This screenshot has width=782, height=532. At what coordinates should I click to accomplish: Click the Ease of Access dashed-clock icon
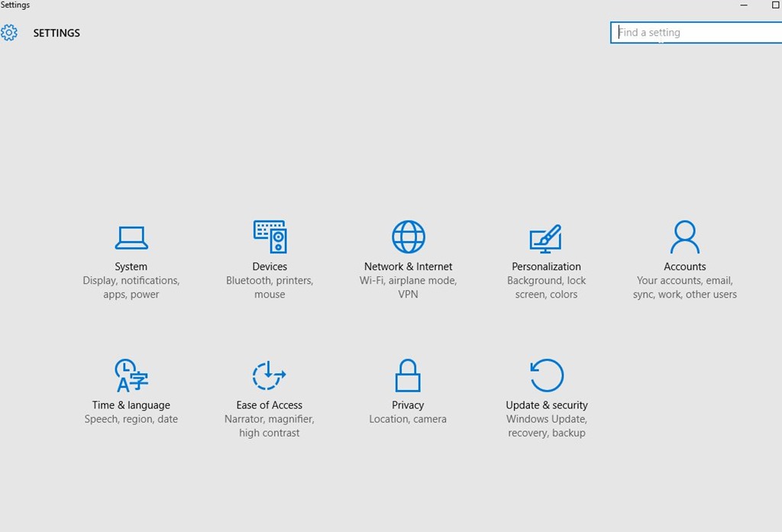[269, 376]
